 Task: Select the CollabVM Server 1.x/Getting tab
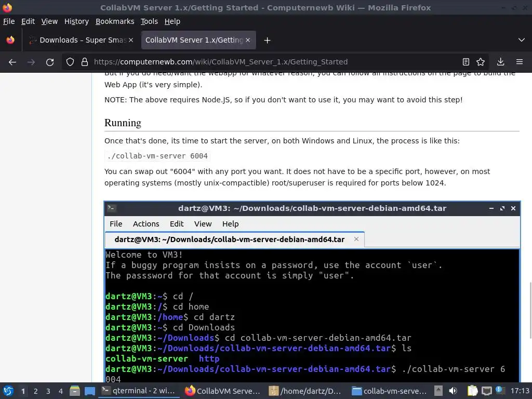(x=198, y=40)
